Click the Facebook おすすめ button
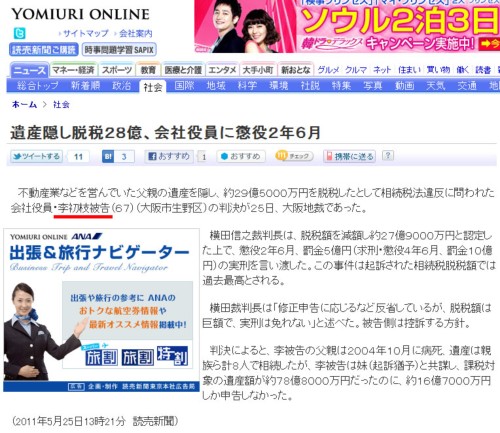500x433 pixels. 169,156
